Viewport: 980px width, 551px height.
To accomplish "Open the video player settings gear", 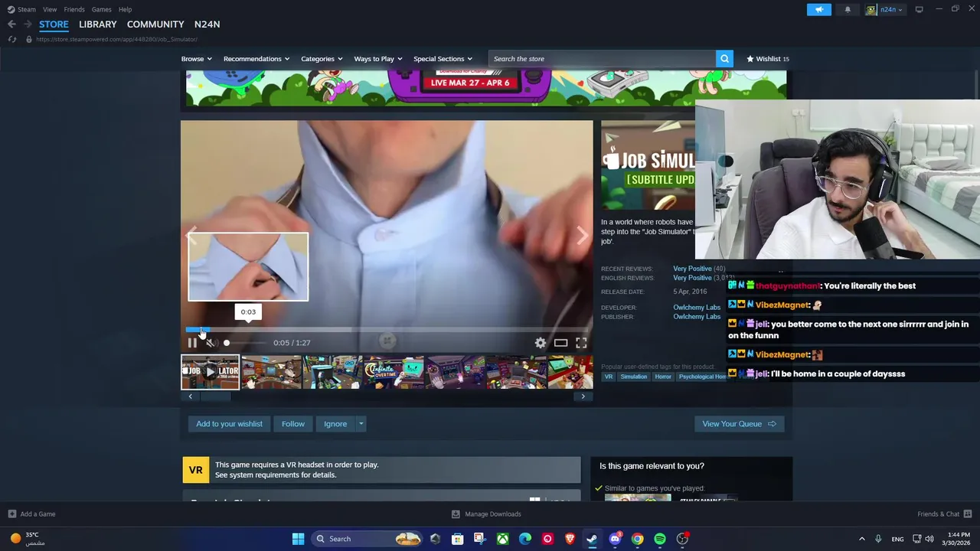I will (x=541, y=343).
